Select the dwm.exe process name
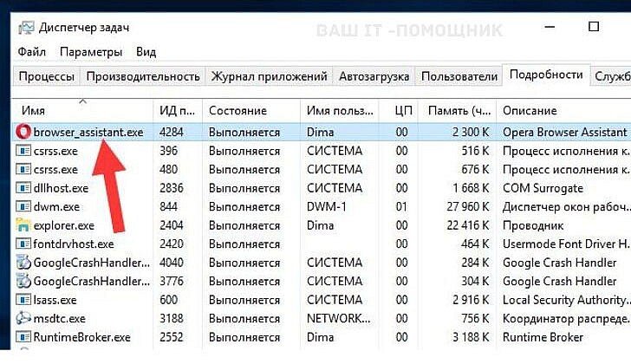Viewport: 631px width, 364px height. 56,207
